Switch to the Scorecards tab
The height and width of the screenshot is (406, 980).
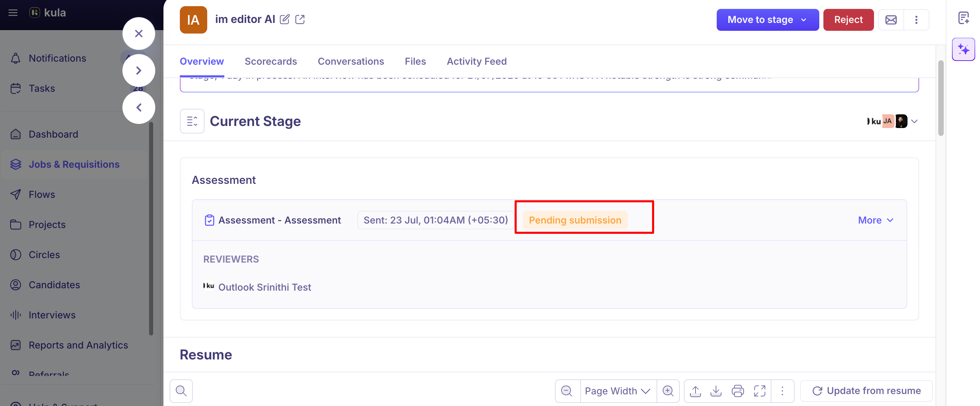click(270, 61)
